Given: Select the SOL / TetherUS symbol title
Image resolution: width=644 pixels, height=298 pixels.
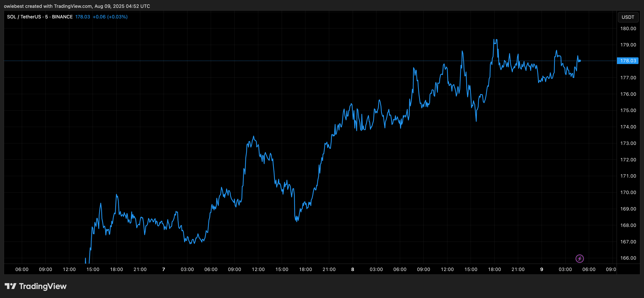Looking at the screenshot, I should coord(24,17).
